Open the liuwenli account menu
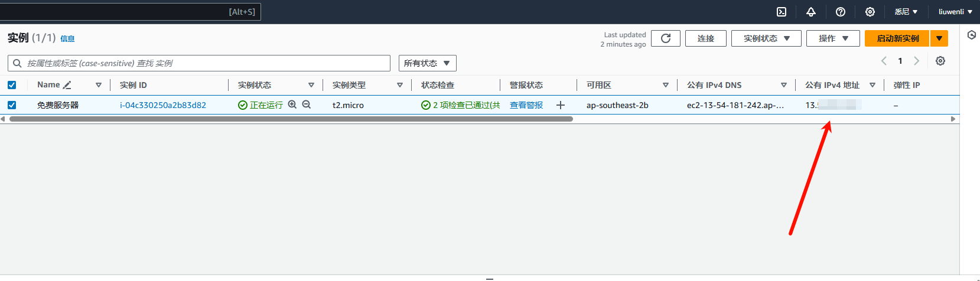Image resolution: width=980 pixels, height=281 pixels. pos(955,12)
